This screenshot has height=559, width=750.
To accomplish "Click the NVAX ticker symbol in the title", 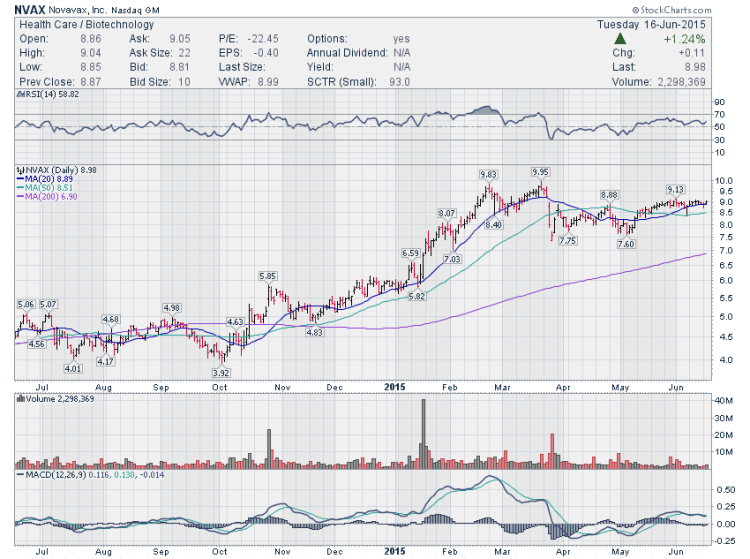I will 30,10.
